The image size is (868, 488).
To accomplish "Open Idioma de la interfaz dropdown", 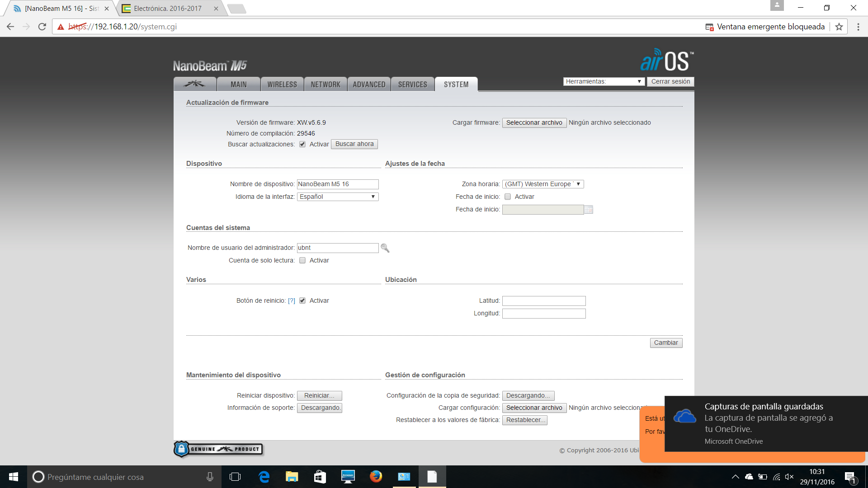I will click(x=338, y=197).
